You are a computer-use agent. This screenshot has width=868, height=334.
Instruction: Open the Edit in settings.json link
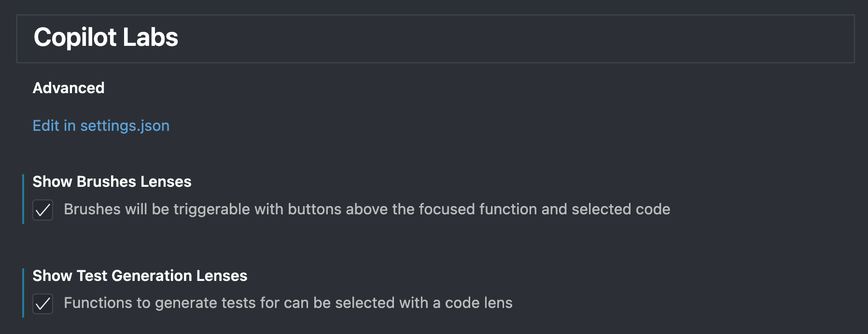tap(101, 125)
